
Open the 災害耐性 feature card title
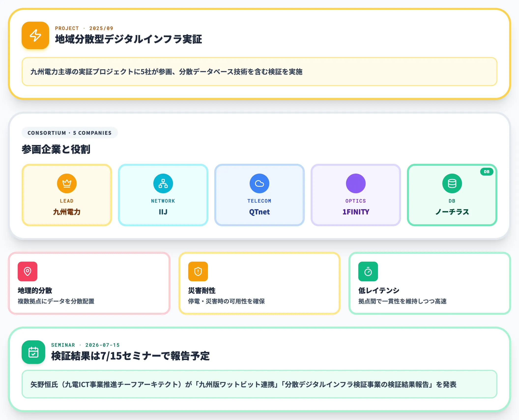click(x=202, y=291)
